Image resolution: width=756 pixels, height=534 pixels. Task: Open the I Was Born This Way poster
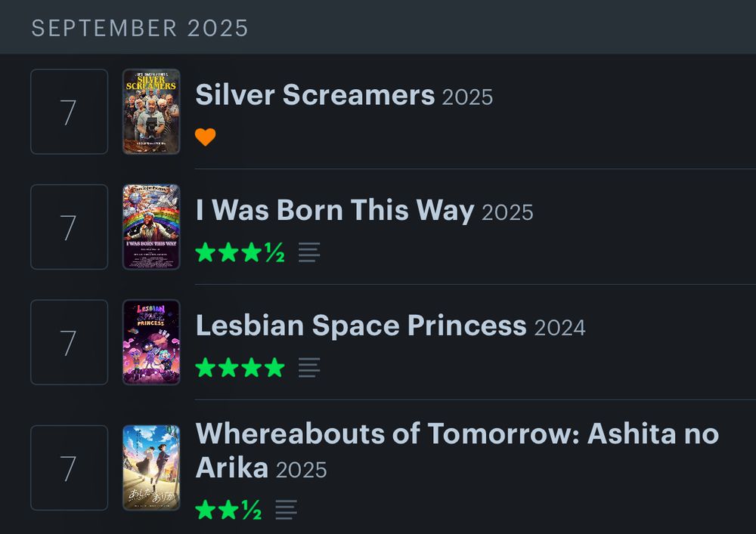tap(151, 227)
